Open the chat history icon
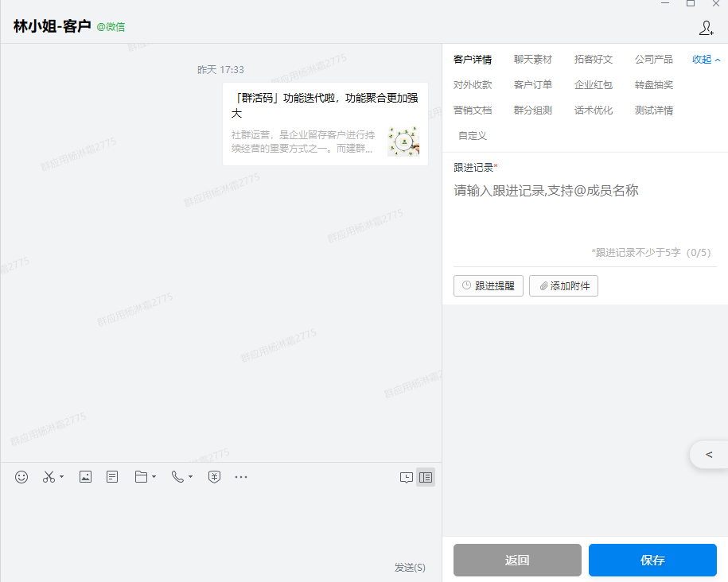728x582 pixels. pyautogui.click(x=406, y=478)
